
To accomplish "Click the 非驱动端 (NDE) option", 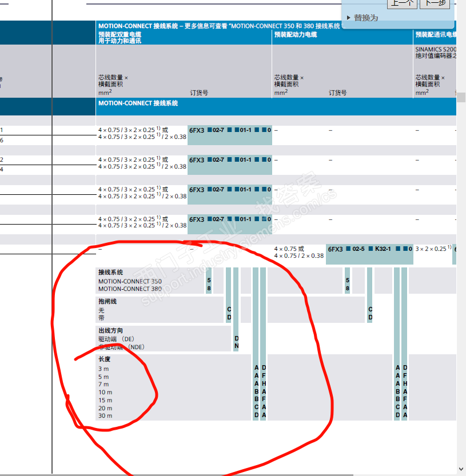I will [122, 347].
